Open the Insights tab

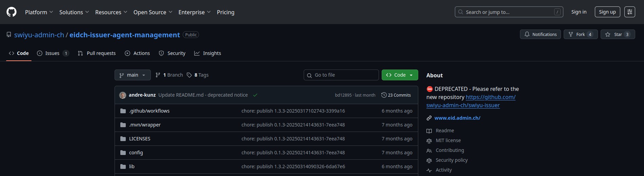207,53
